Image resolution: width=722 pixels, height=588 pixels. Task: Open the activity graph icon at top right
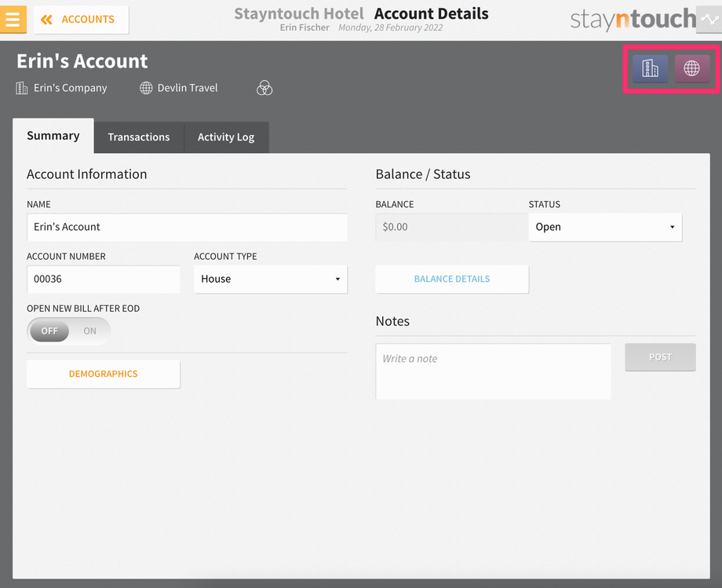[x=709, y=20]
